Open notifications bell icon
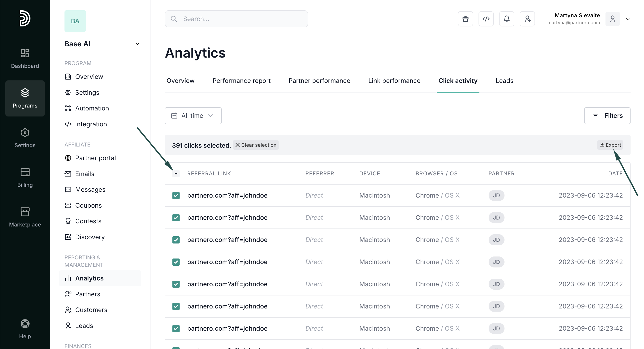 507,19
